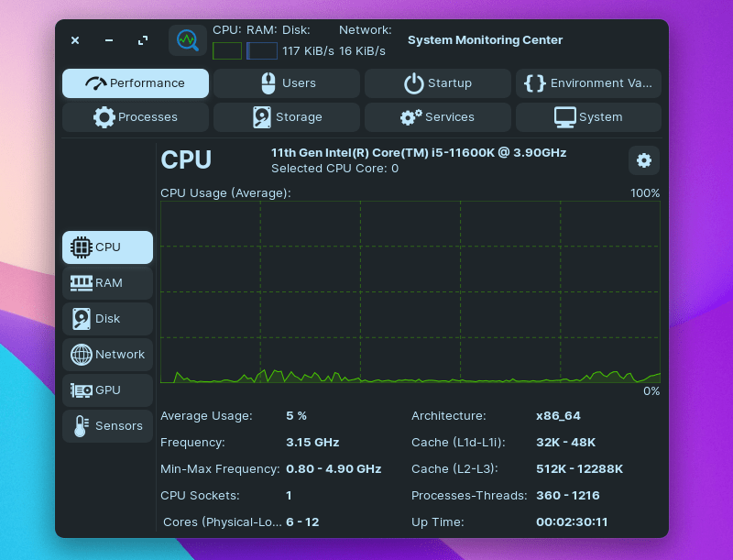Select the System tab

click(588, 116)
